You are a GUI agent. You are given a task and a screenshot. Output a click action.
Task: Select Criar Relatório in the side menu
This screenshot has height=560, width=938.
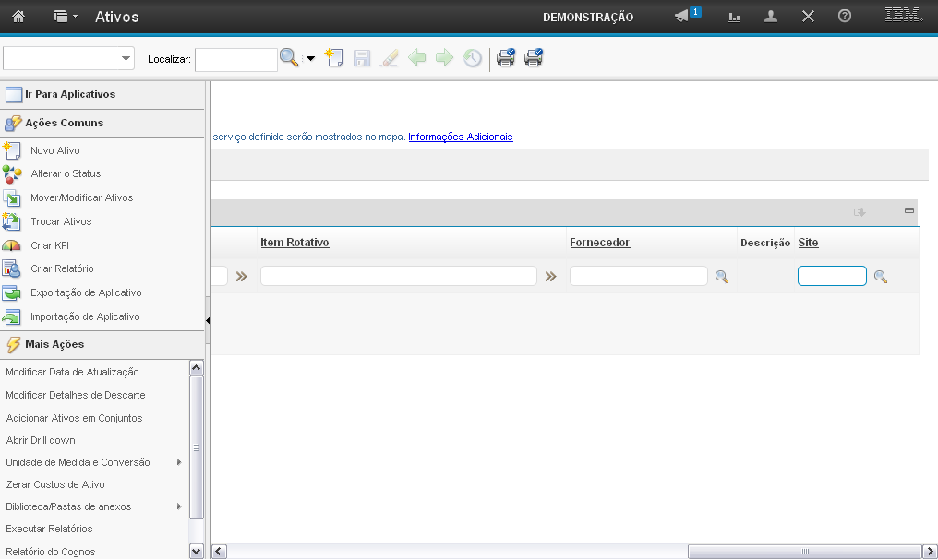[62, 268]
